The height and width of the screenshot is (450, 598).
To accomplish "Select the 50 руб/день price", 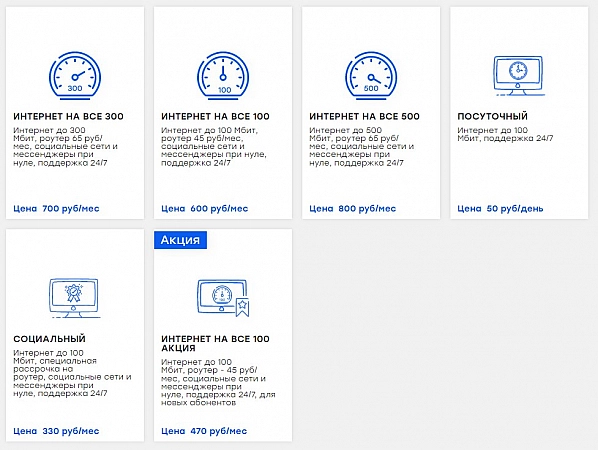I will pyautogui.click(x=515, y=209).
